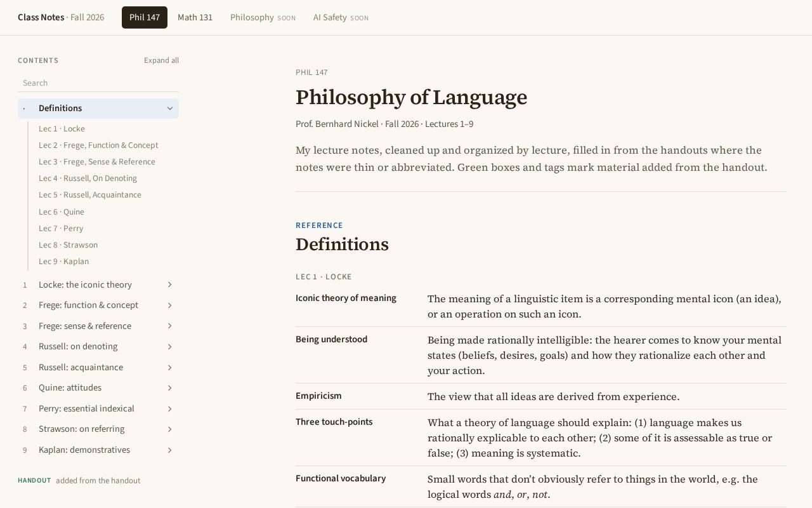Click the Functional vocabulary term
The height and width of the screenshot is (508, 812).
point(341,479)
